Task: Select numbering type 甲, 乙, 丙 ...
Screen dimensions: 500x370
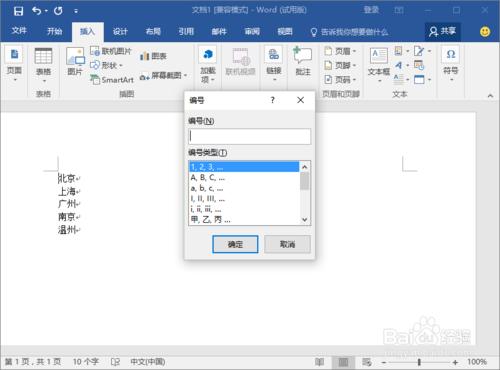Action: (x=244, y=220)
